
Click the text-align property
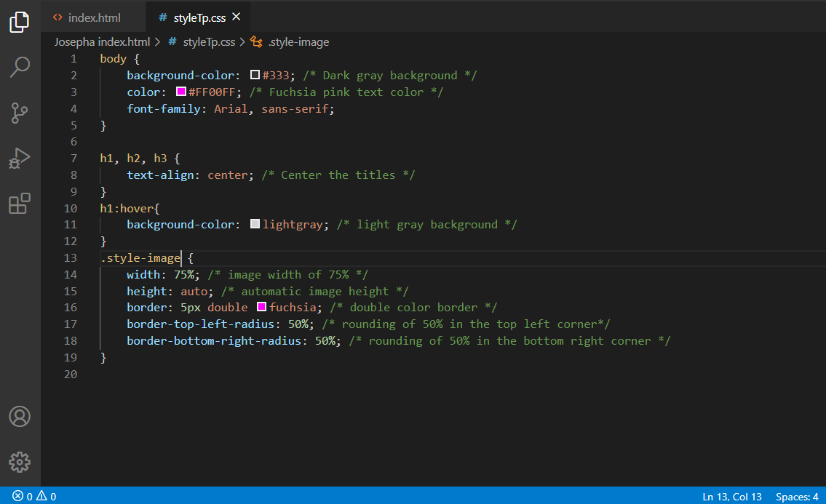coord(160,175)
